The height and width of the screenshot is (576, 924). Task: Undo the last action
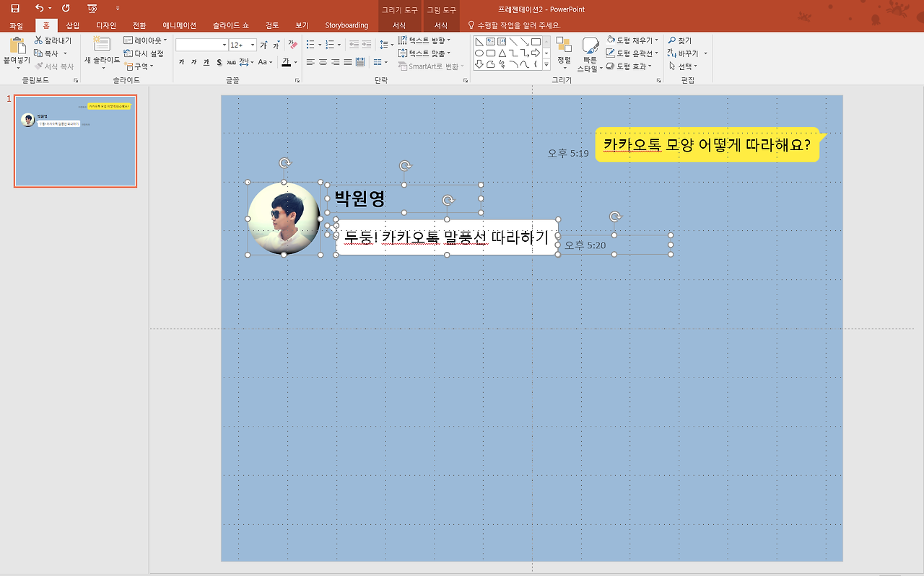(x=39, y=9)
